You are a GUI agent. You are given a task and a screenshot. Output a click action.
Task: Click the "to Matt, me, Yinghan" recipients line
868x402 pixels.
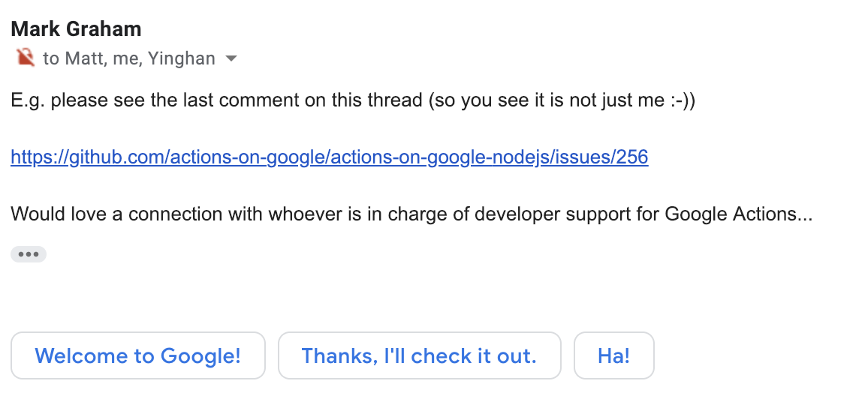point(129,58)
